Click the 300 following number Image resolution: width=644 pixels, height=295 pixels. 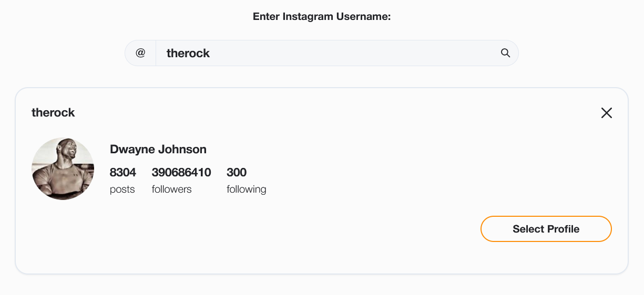pos(237,172)
